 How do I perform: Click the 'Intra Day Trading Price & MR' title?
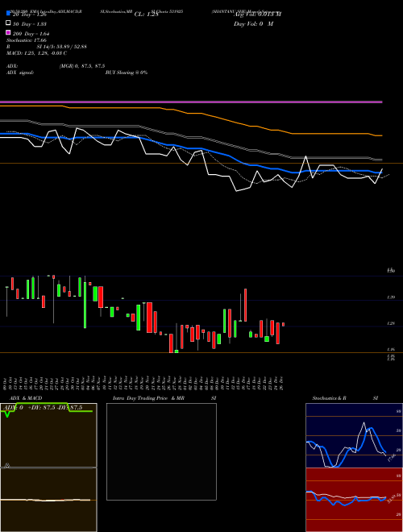tap(148, 398)
